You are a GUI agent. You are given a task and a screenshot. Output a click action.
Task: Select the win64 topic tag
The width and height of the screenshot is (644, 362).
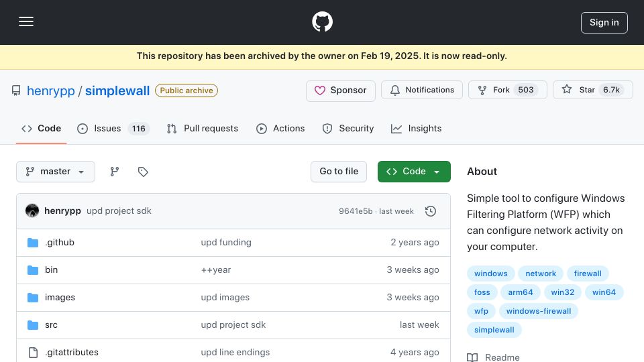coord(604,293)
